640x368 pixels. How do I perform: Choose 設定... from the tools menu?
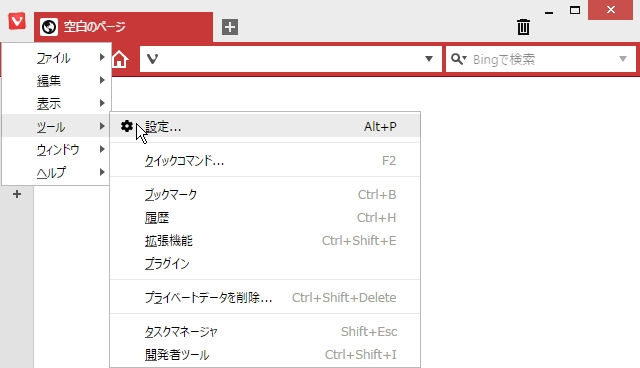tap(265, 126)
